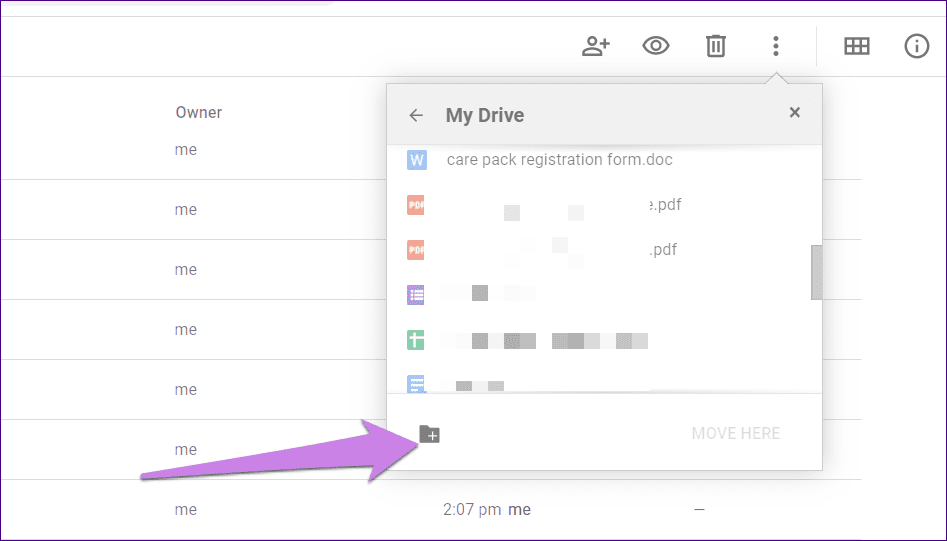
Task: Select care pack registration form.doc
Action: coord(559,160)
